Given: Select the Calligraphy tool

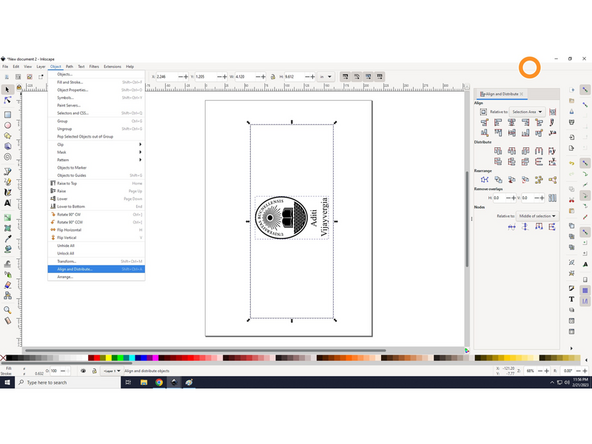Looking at the screenshot, I should [x=7, y=192].
